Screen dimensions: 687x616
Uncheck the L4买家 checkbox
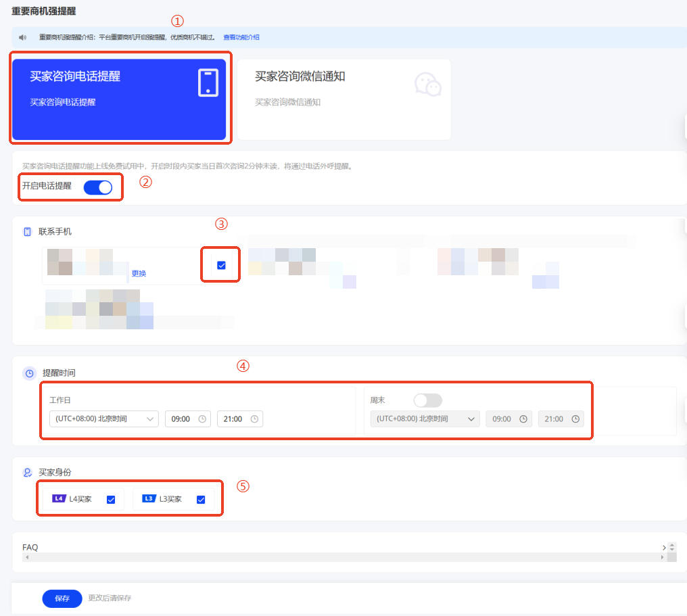tap(111, 500)
